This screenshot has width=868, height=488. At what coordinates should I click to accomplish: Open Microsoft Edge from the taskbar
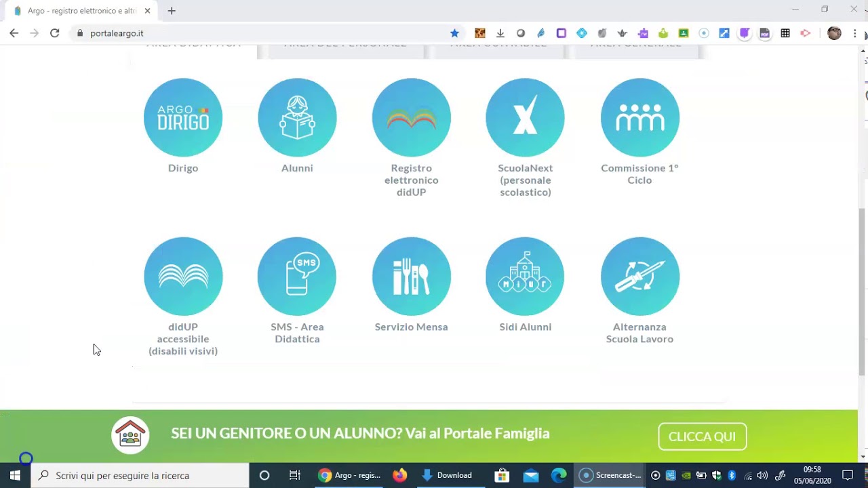(x=559, y=476)
